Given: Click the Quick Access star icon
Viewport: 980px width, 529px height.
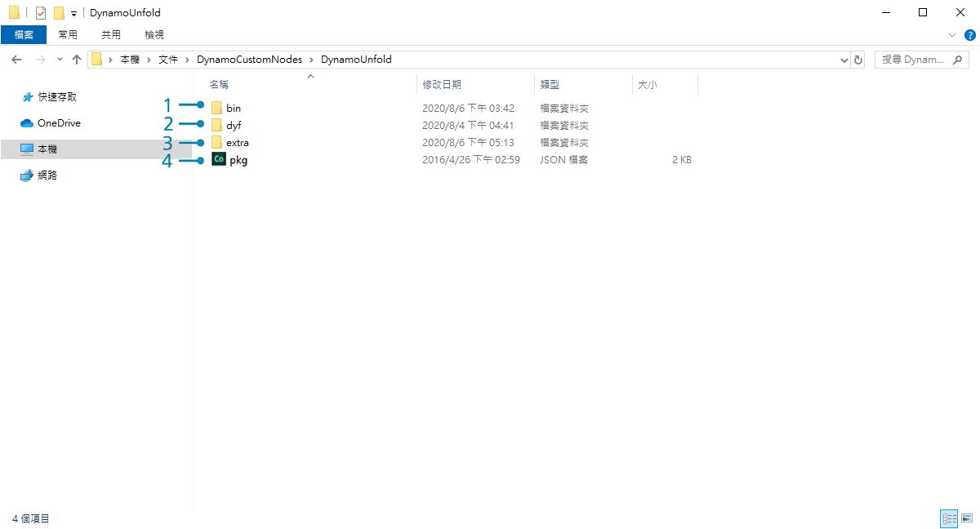Looking at the screenshot, I should pyautogui.click(x=27, y=96).
